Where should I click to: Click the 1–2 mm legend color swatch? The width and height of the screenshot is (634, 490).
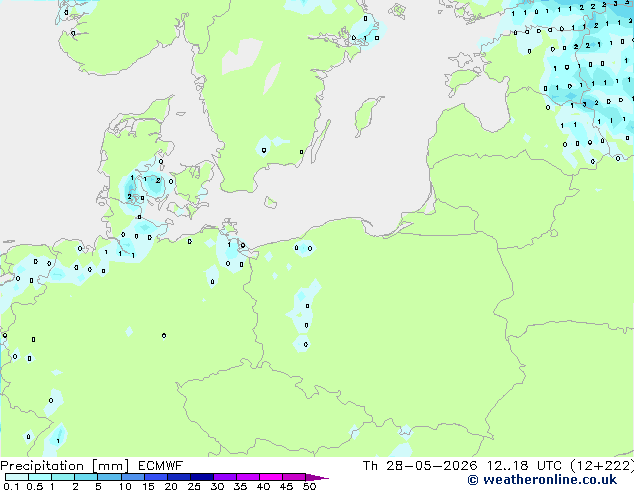click(63, 477)
